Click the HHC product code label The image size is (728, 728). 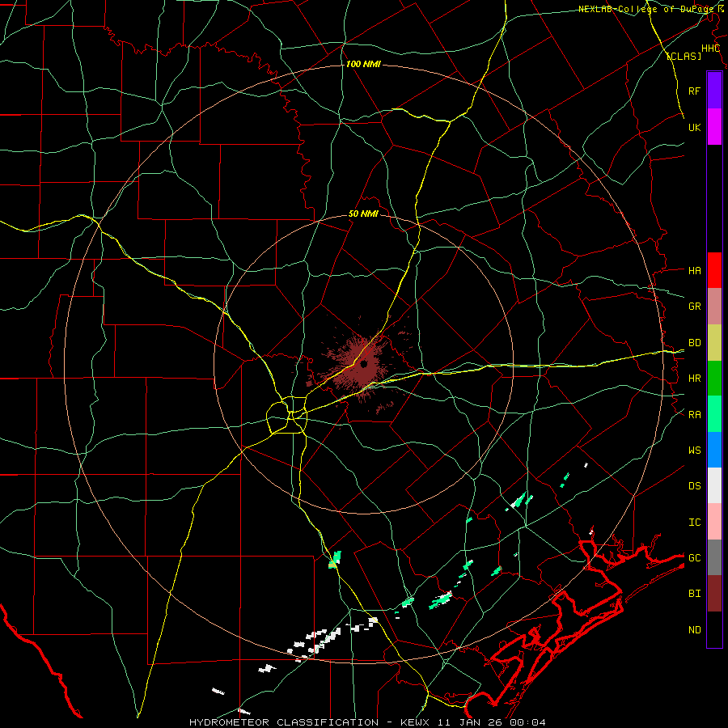(710, 49)
